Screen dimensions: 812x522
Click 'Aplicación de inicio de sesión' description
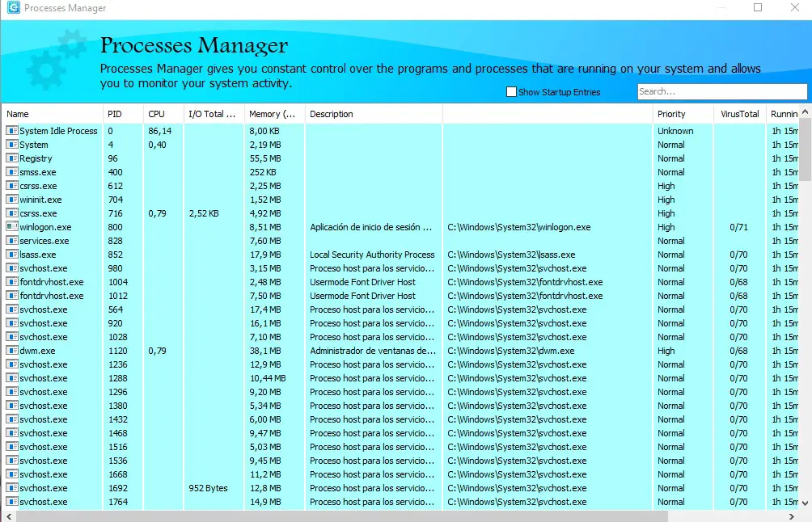[370, 227]
